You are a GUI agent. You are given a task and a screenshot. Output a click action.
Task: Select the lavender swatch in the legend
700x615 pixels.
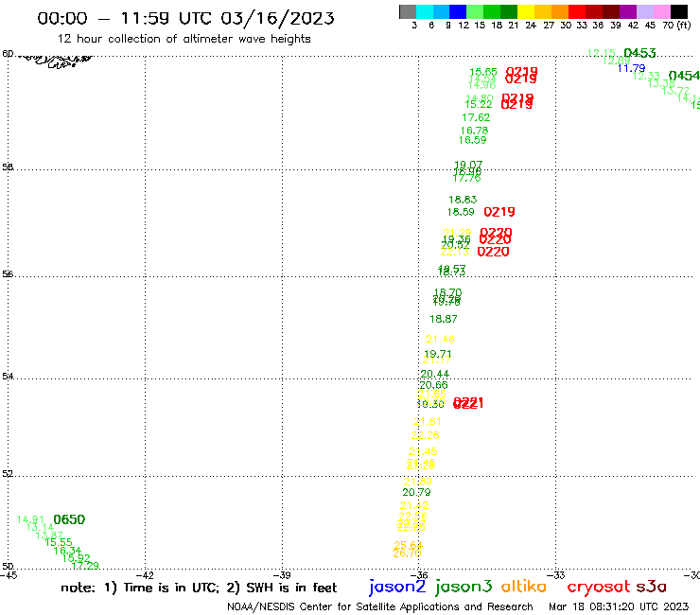point(644,11)
